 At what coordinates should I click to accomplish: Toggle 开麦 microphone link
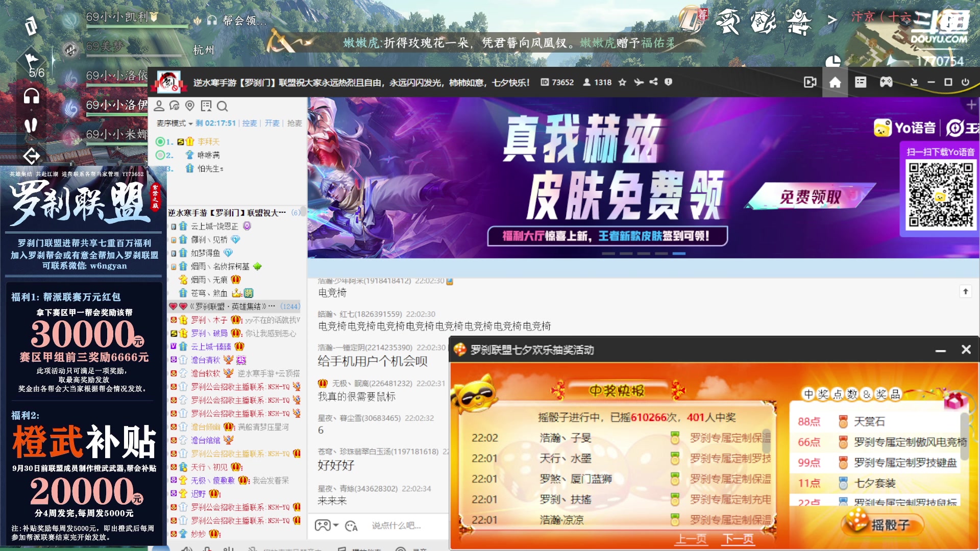pos(272,123)
